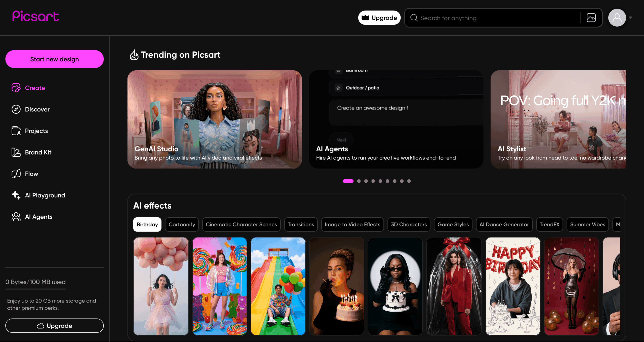The image size is (644, 342).
Task: Go to Flow in sidebar
Action: click(x=31, y=174)
